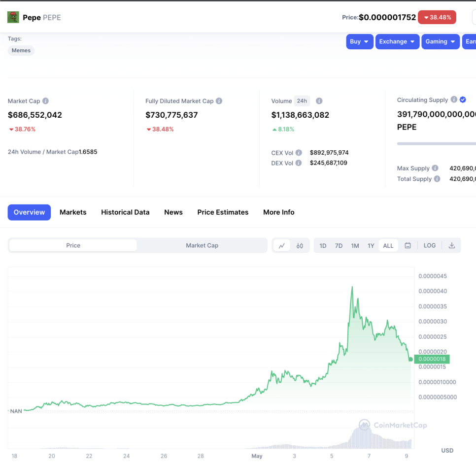
Task: Click the red -38.48% price change badge
Action: pos(437,17)
